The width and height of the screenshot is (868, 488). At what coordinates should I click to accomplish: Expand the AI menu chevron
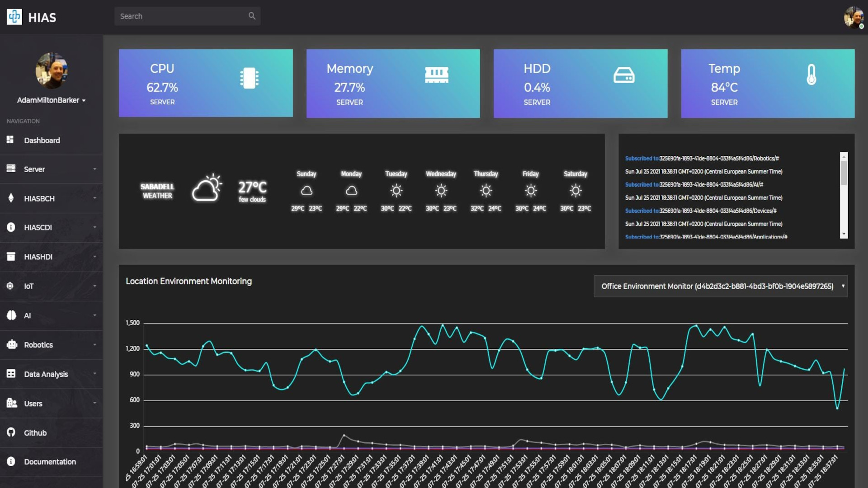pos(94,315)
